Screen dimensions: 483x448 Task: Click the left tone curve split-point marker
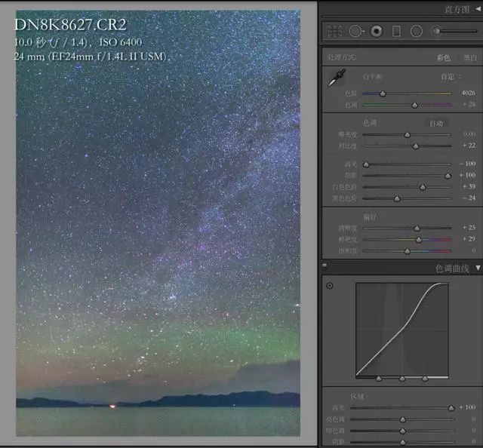(379, 379)
